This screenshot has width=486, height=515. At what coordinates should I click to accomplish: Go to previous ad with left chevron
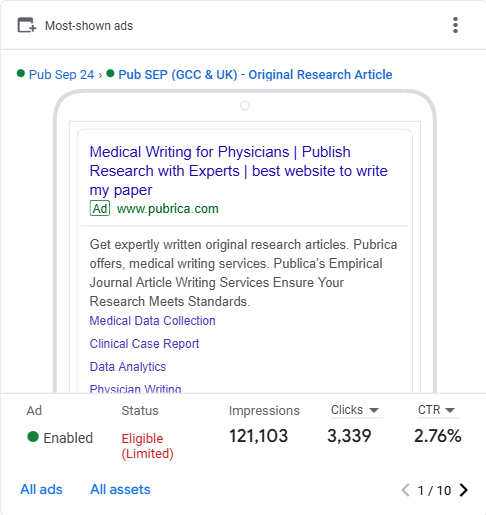coord(405,490)
